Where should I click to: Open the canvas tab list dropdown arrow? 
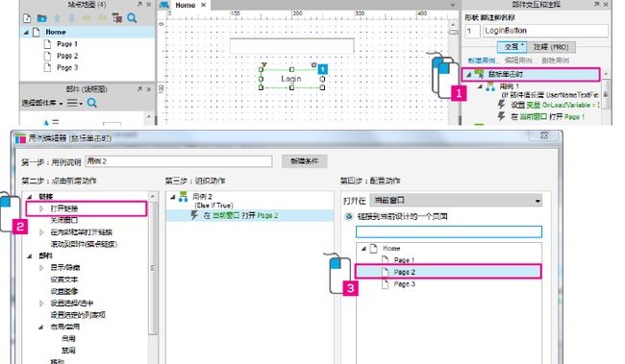[x=453, y=5]
